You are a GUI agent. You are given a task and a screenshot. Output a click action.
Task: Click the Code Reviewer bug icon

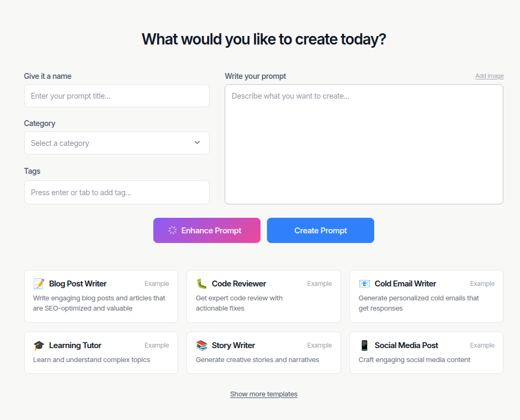pos(202,284)
